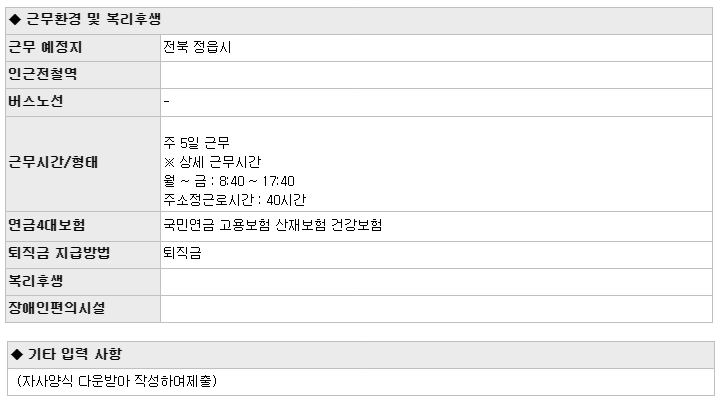This screenshot has width=720, height=404.
Task: Click the 전북 정읍시 location value
Action: pos(197,47)
